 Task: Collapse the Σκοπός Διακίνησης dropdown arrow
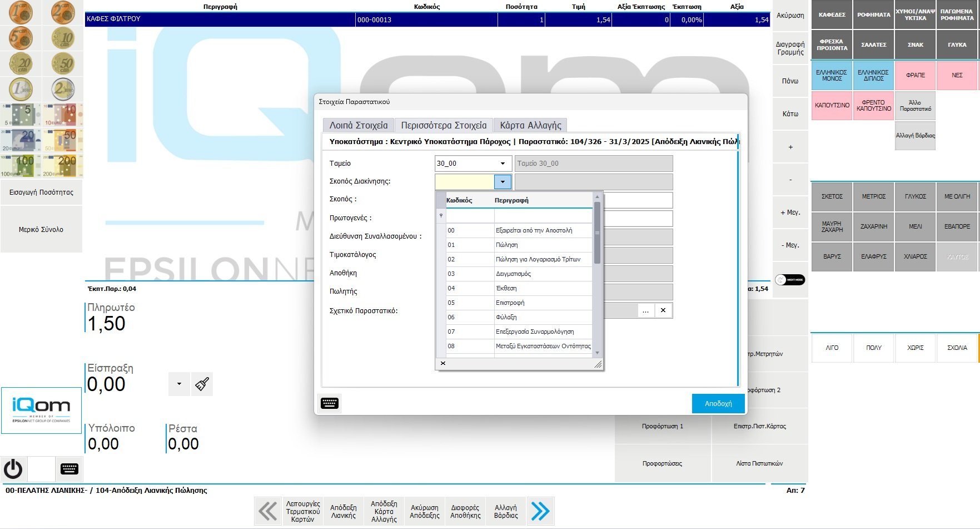pos(503,182)
